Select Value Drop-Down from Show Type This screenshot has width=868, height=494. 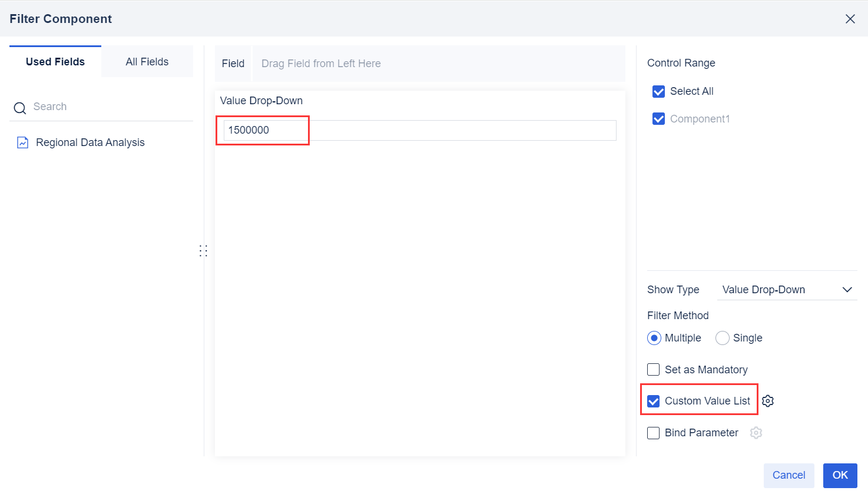763,289
